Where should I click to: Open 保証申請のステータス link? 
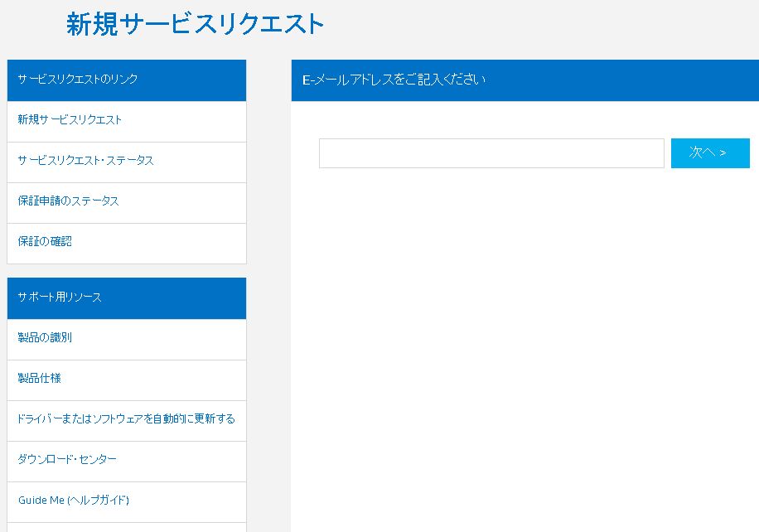point(68,201)
